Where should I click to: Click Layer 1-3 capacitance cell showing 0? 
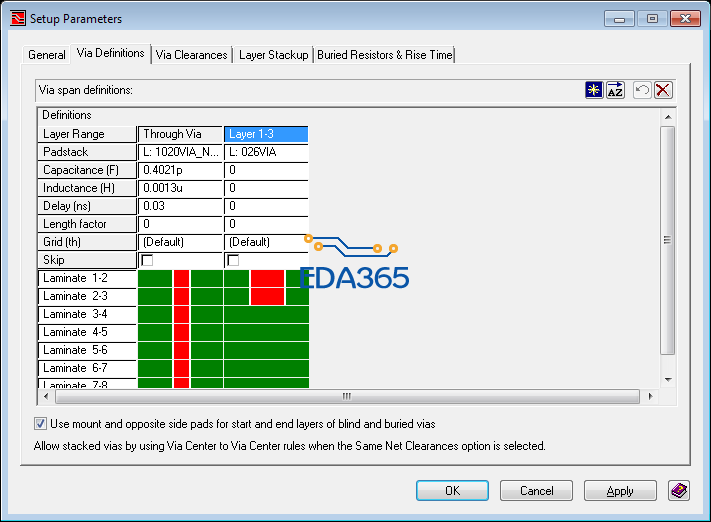click(266, 170)
